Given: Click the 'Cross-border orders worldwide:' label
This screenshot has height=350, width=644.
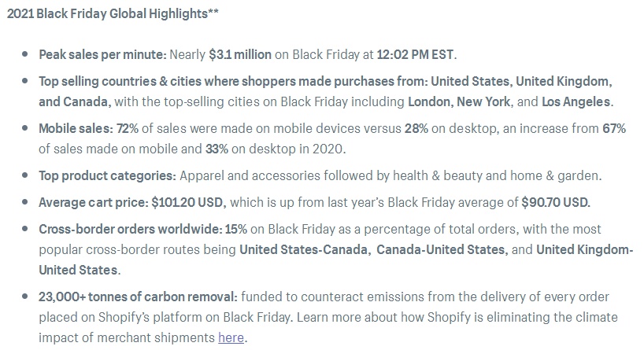Looking at the screenshot, I should (131, 229).
